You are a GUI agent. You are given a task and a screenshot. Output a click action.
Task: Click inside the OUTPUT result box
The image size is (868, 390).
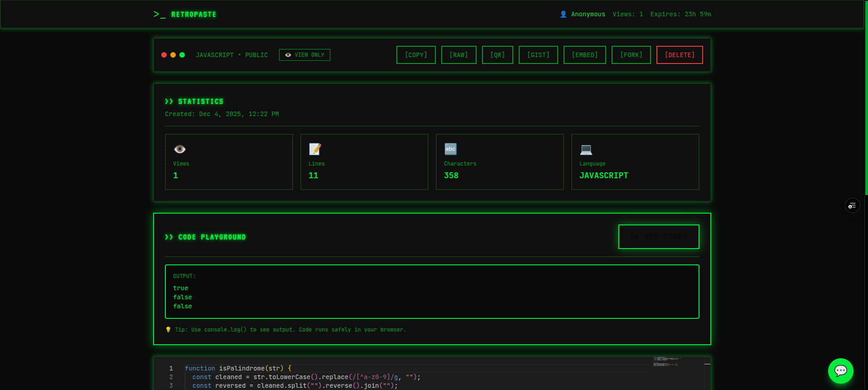point(432,292)
